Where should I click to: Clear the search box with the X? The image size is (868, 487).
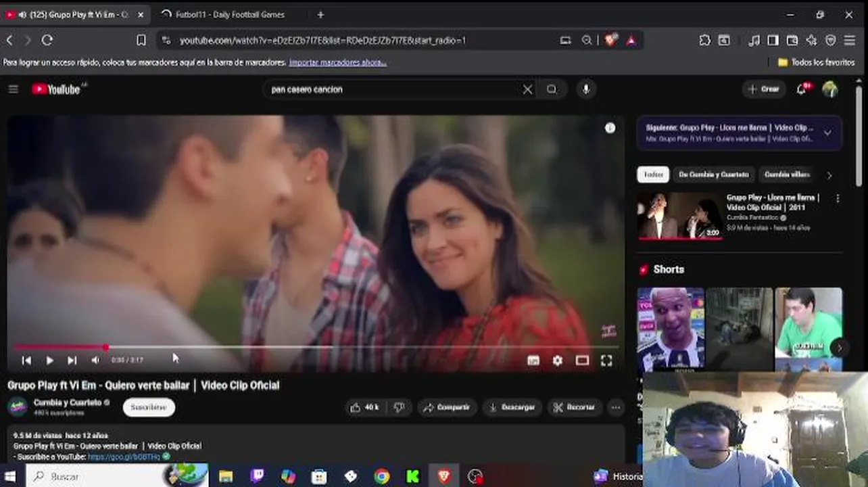pyautogui.click(x=527, y=89)
